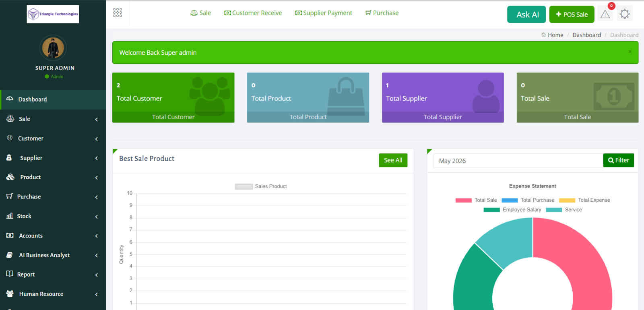This screenshot has width=644, height=310.
Task: Select Dashboard in the sidebar menu
Action: point(53,99)
